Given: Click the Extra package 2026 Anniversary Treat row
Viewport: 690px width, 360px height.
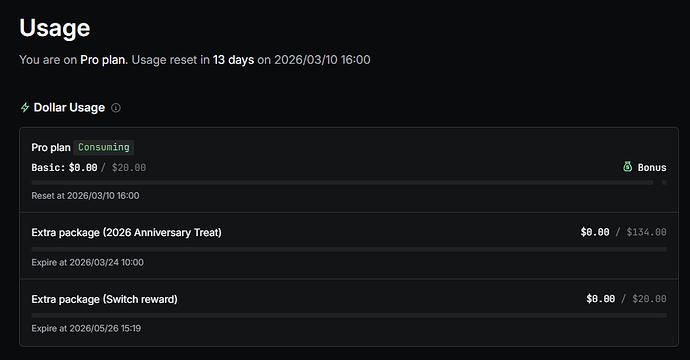Looking at the screenshot, I should coord(349,246).
